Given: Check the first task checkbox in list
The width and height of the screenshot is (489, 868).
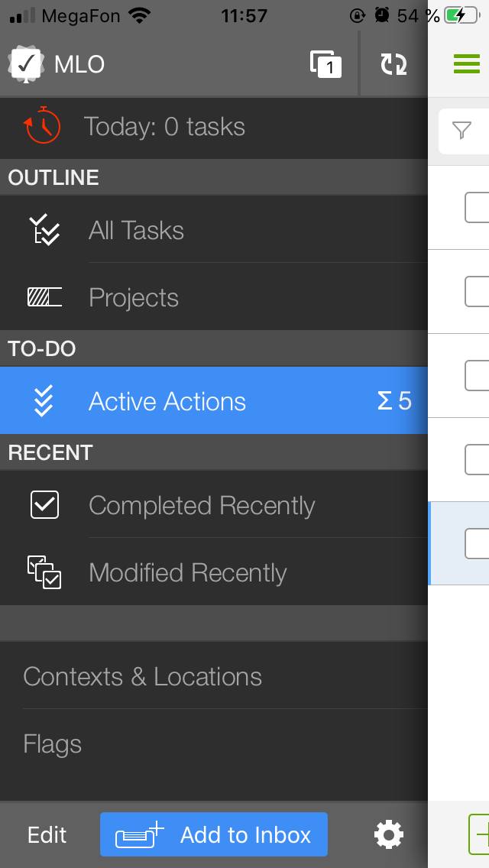Looking at the screenshot, I should click(477, 208).
